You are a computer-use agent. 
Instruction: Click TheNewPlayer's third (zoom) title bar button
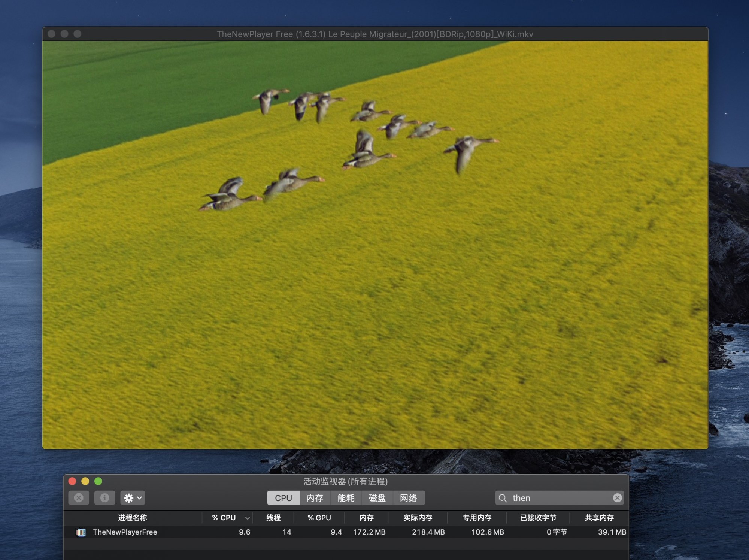[78, 34]
